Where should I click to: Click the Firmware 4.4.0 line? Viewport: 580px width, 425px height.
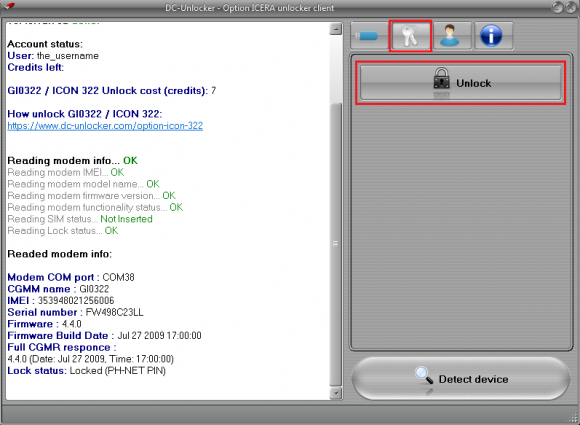click(44, 324)
